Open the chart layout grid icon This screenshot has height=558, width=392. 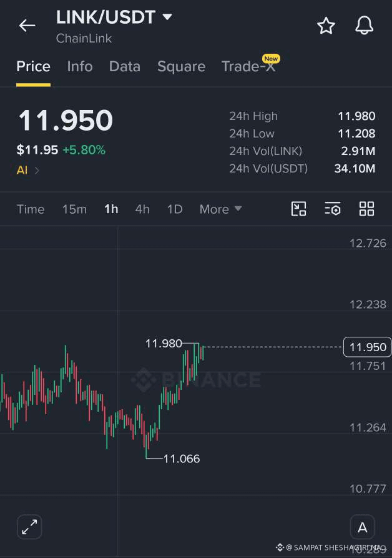(x=366, y=209)
